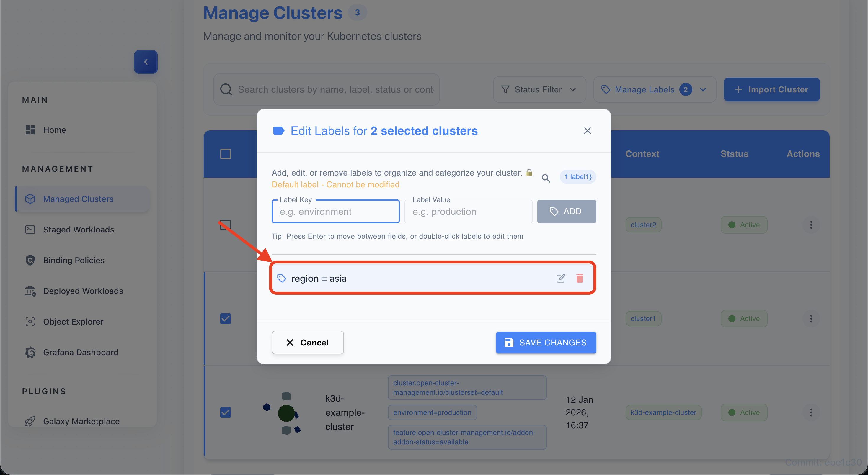The width and height of the screenshot is (868, 475).
Task: Collapse the sidebar using the chevron button
Action: click(146, 62)
